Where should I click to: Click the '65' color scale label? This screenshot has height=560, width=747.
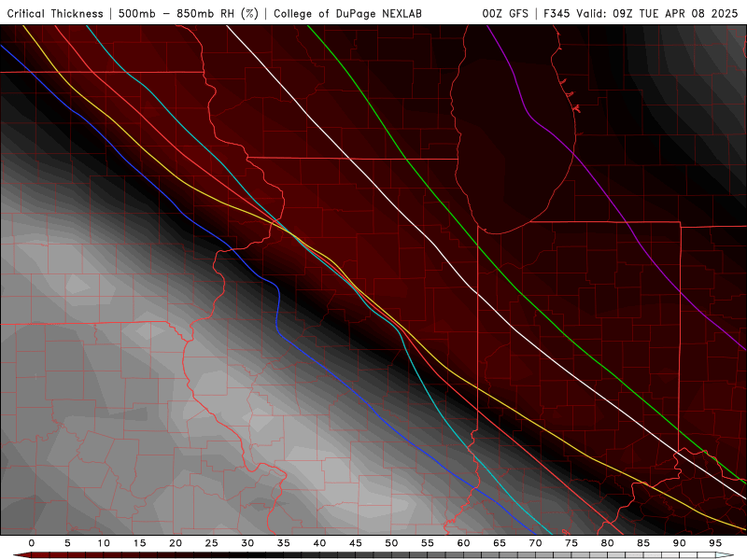(500, 543)
